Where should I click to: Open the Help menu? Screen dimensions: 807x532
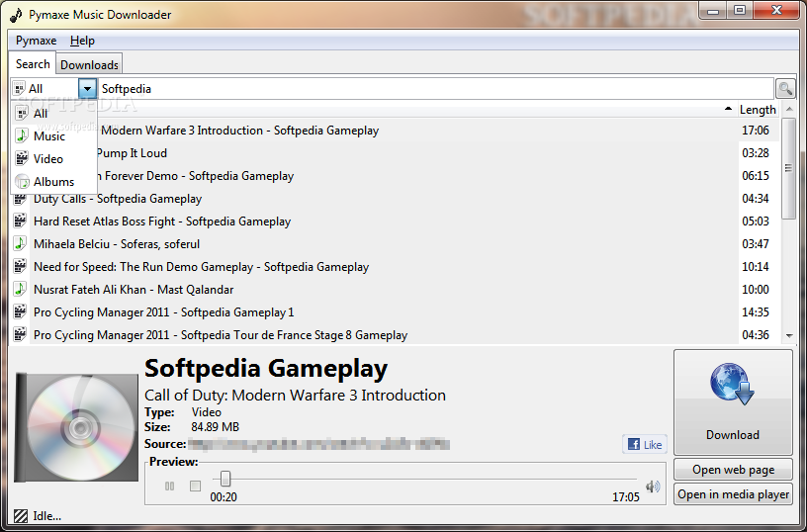tap(82, 41)
